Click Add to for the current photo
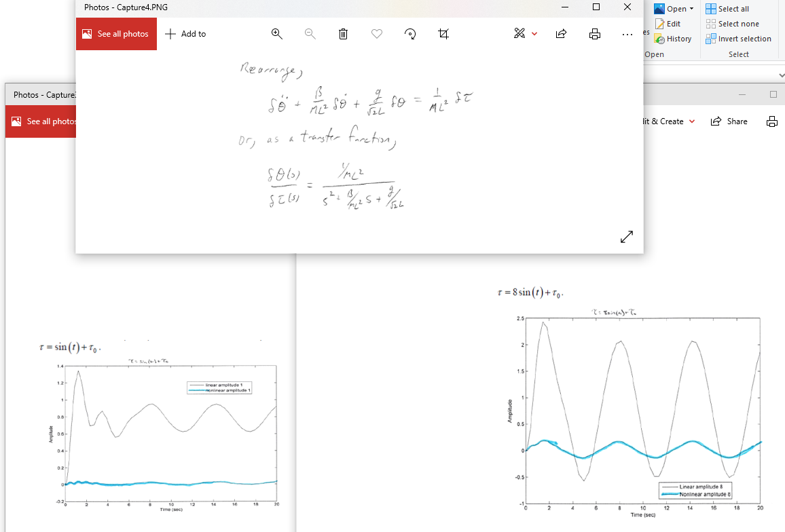 click(185, 33)
